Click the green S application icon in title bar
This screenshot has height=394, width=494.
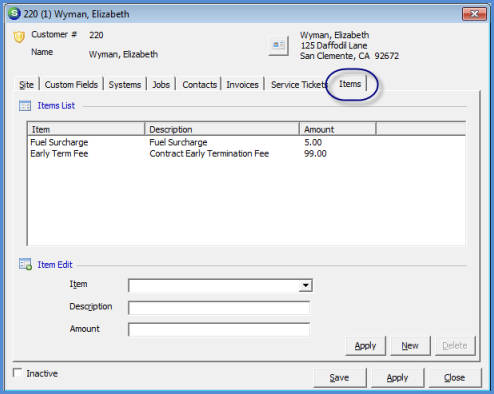14,14
